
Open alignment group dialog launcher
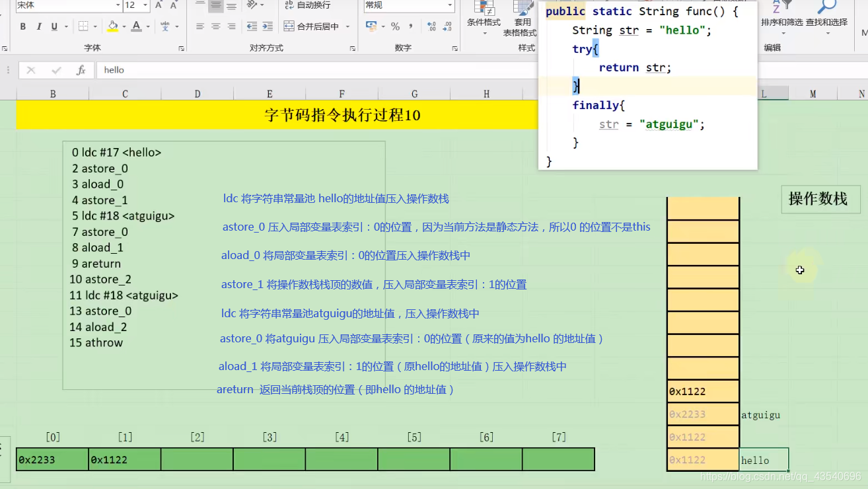(x=352, y=49)
